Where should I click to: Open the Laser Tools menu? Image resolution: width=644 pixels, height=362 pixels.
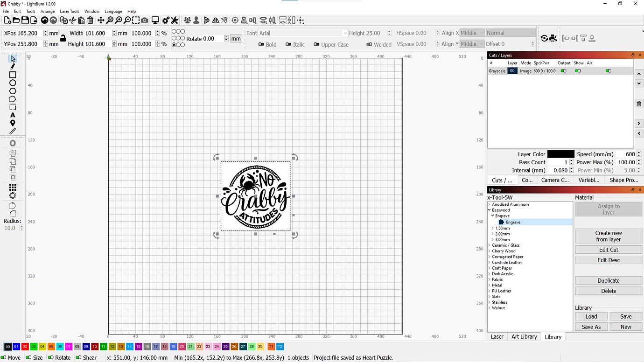[x=70, y=11]
